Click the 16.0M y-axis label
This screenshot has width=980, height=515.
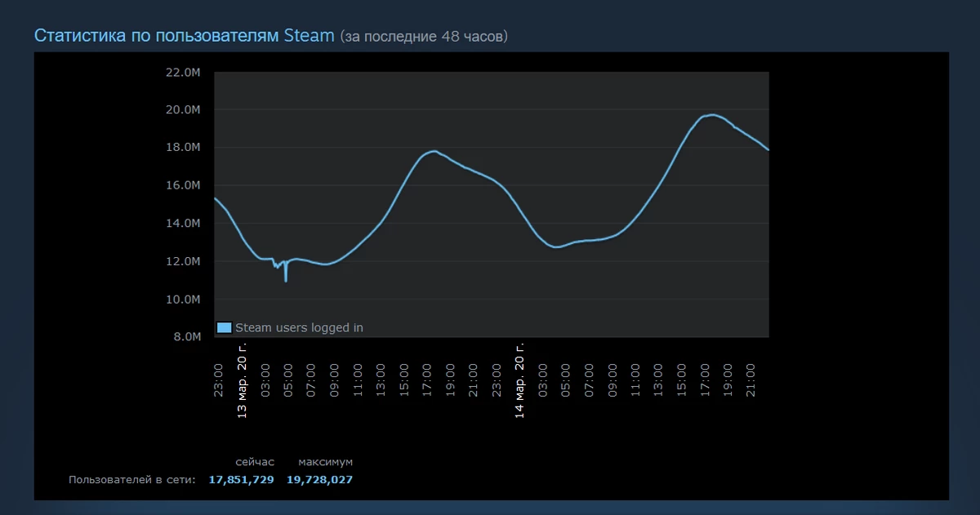pos(182,185)
